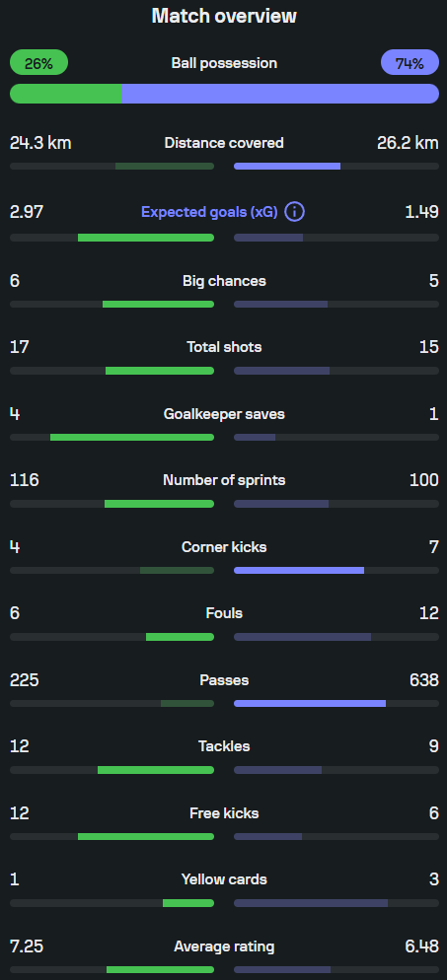The image size is (447, 980).
Task: Click the Goalkeeper saves label
Action: (224, 414)
